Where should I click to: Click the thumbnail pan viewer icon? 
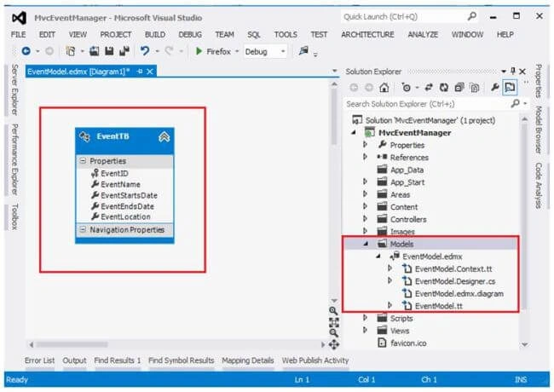tap(334, 344)
